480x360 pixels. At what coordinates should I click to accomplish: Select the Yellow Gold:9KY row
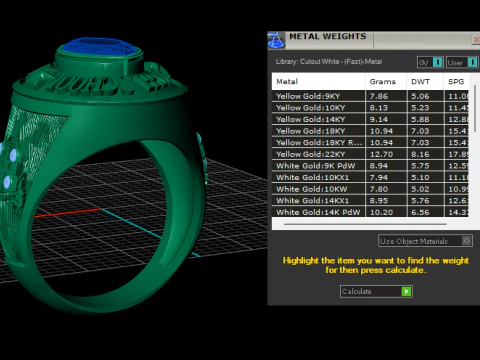[370, 96]
